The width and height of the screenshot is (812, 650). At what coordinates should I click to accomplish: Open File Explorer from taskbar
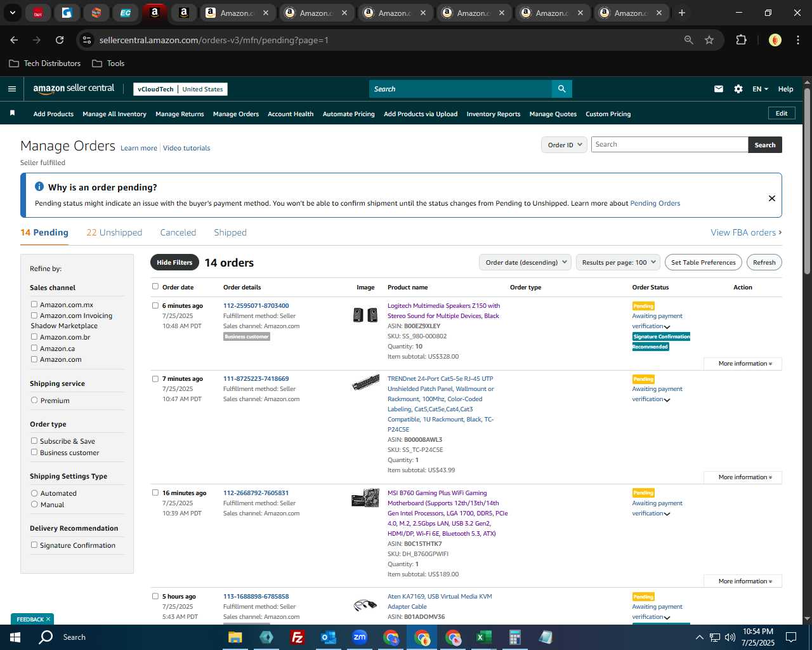pos(235,637)
